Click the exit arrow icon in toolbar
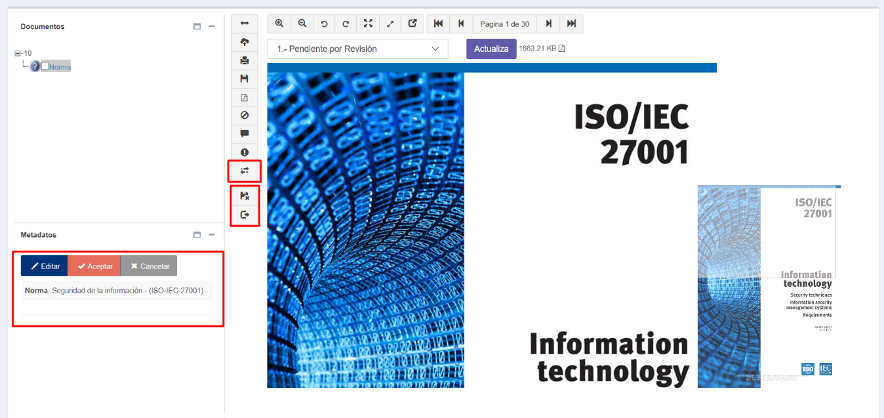The image size is (884, 418). (245, 215)
